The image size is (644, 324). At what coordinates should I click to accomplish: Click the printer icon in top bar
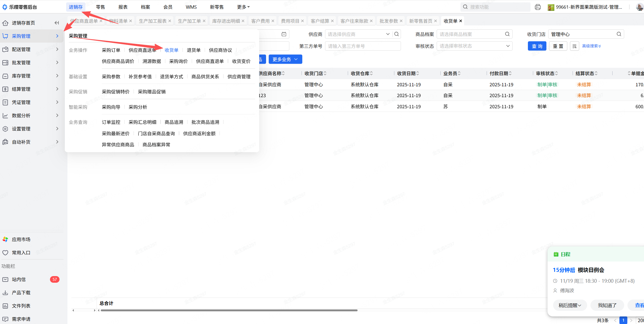(x=537, y=7)
